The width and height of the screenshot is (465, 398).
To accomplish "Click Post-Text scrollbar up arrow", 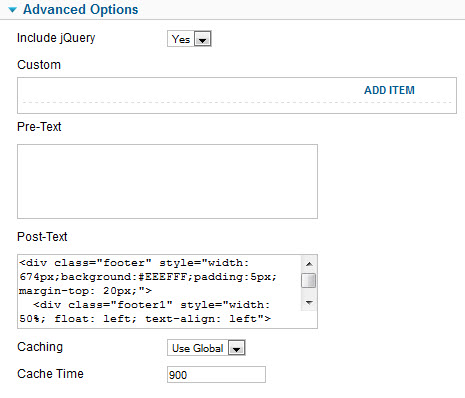I will click(x=309, y=264).
